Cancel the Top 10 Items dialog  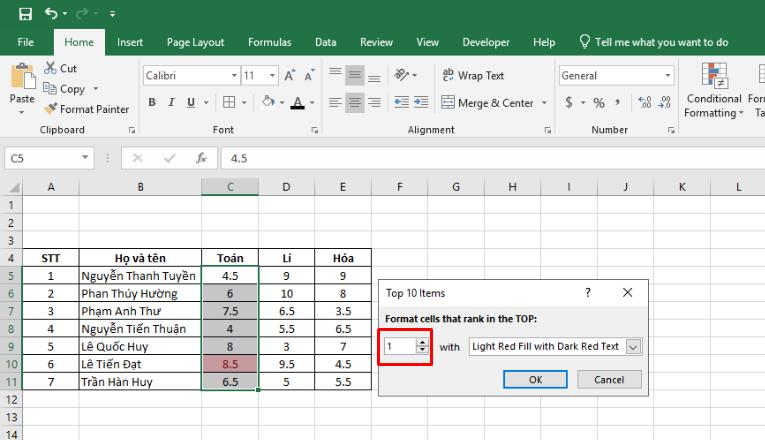click(x=609, y=380)
